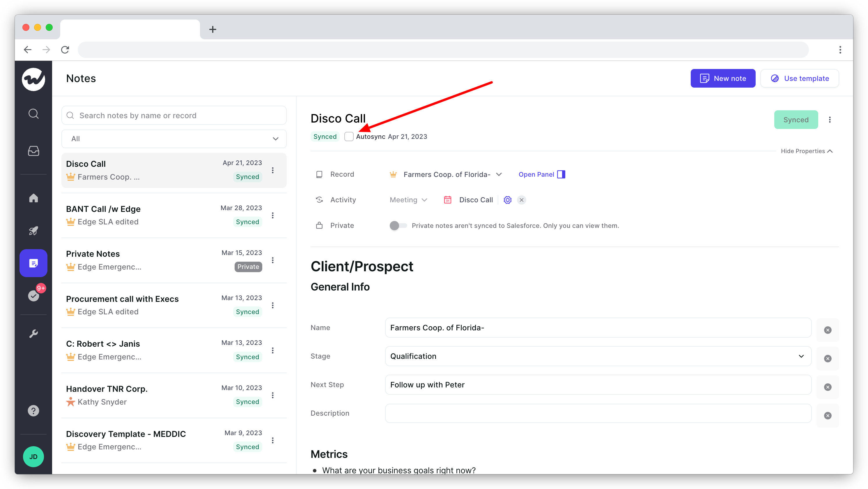Turn on the Private notes toggle
Screen dimensions: 868x489
coord(398,226)
